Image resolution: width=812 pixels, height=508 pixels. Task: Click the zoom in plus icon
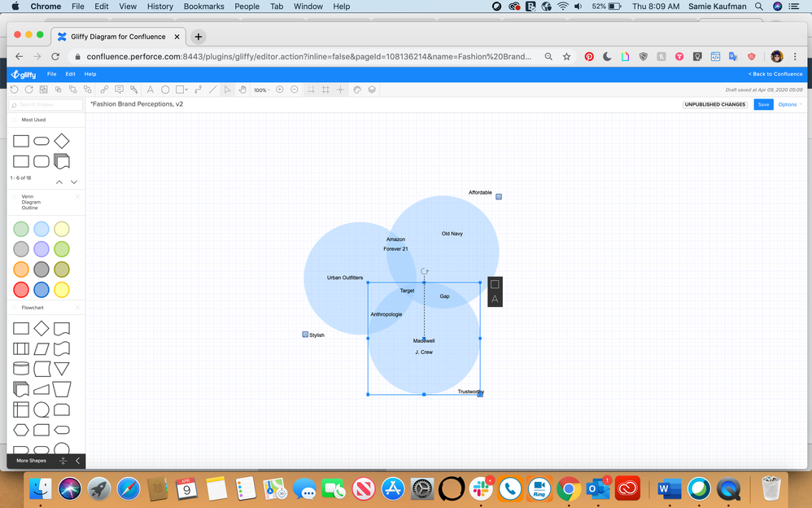click(x=280, y=90)
